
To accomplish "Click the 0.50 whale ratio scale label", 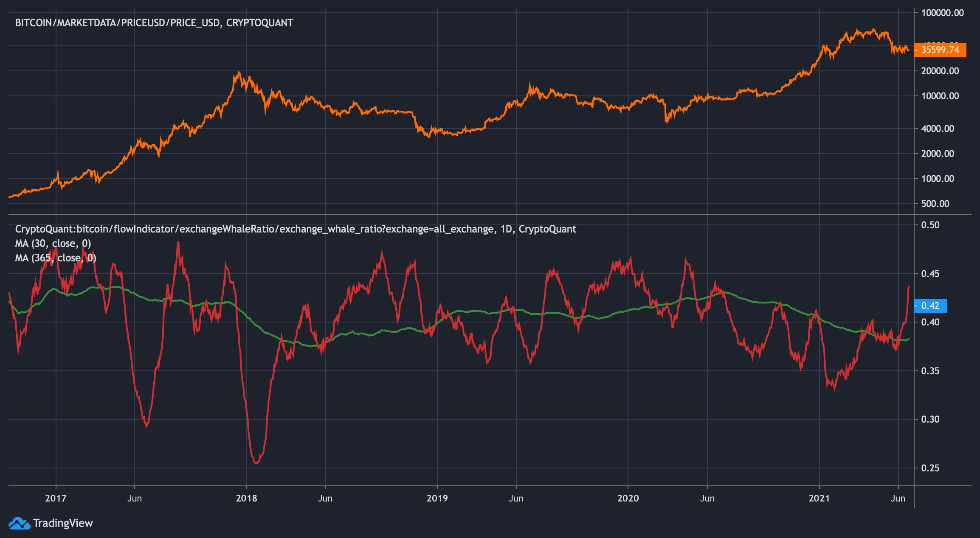I will (x=930, y=225).
